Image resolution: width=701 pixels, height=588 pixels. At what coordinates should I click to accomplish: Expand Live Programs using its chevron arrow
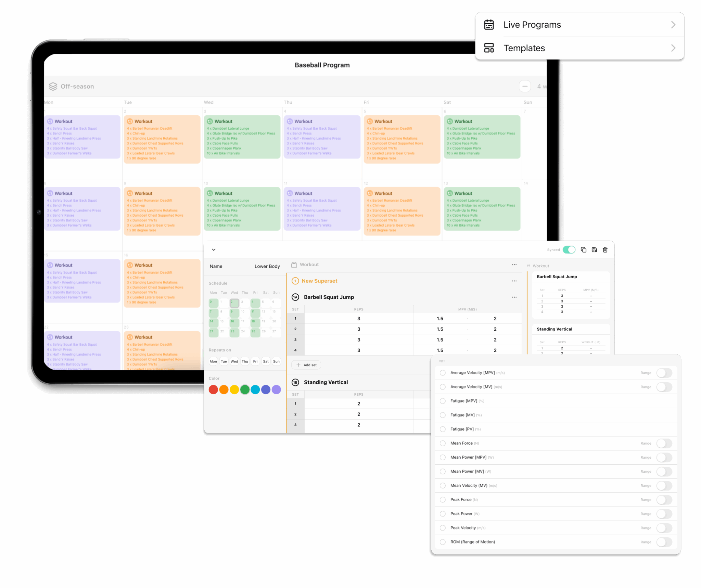point(673,24)
